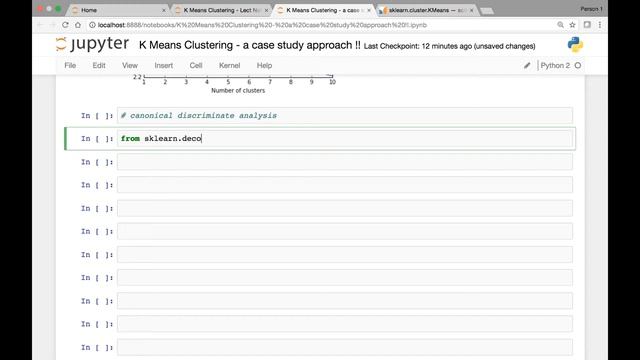Click the browser home icon

click(x=78, y=25)
